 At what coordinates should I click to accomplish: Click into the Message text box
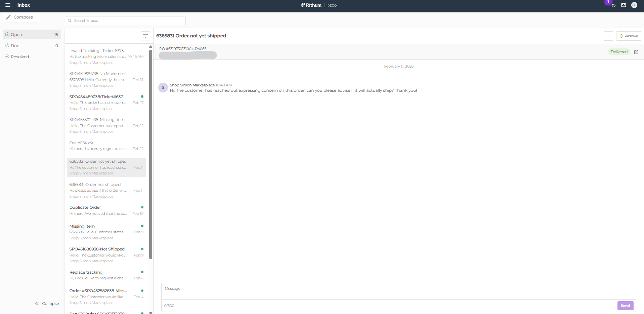[398, 291]
